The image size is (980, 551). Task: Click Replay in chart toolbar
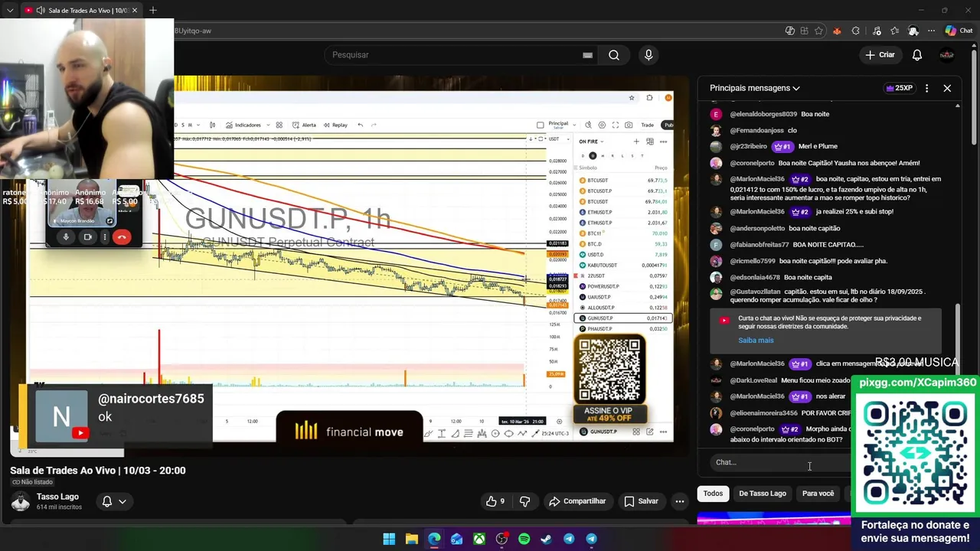[335, 125]
